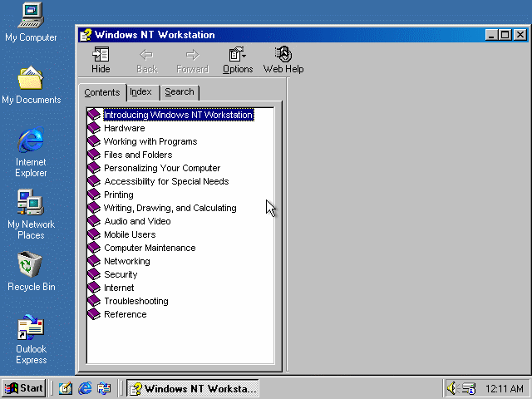Click the My Network Places desktop icon
Viewport: 532px width, 399px height.
click(31, 214)
